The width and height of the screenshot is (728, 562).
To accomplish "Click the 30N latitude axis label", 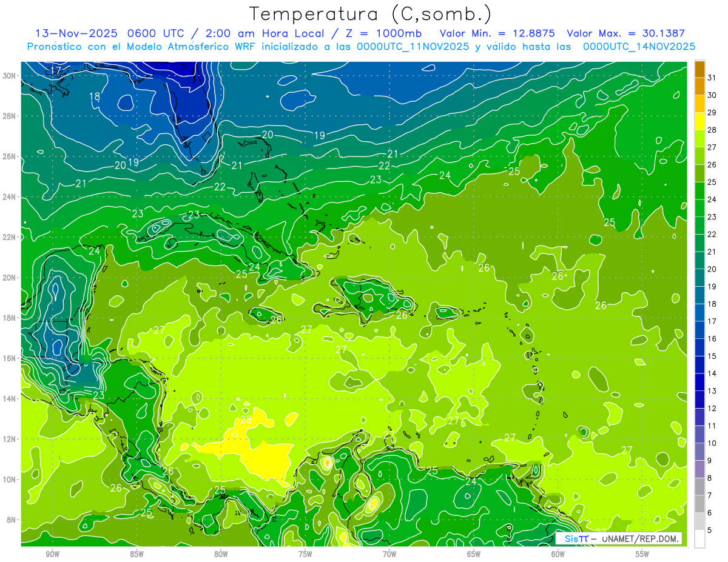I will pyautogui.click(x=10, y=75).
